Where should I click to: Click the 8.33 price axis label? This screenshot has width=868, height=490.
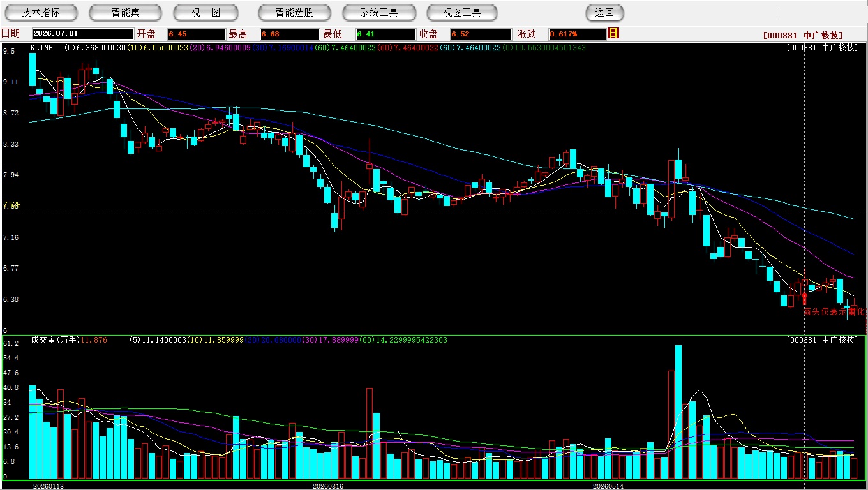point(11,145)
